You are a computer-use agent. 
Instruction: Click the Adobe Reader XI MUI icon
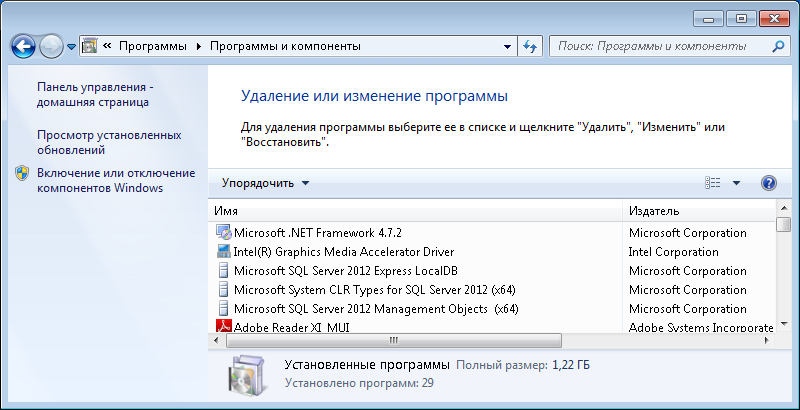pyautogui.click(x=223, y=326)
